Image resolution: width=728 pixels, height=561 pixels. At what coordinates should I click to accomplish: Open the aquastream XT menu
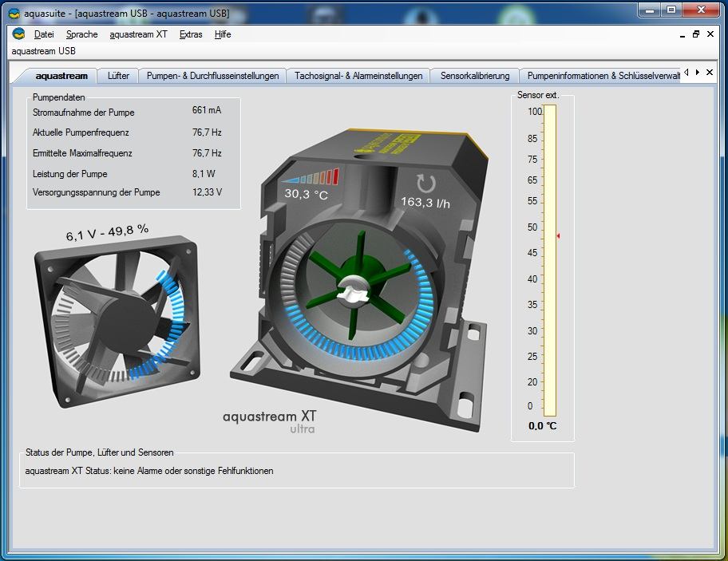point(138,34)
